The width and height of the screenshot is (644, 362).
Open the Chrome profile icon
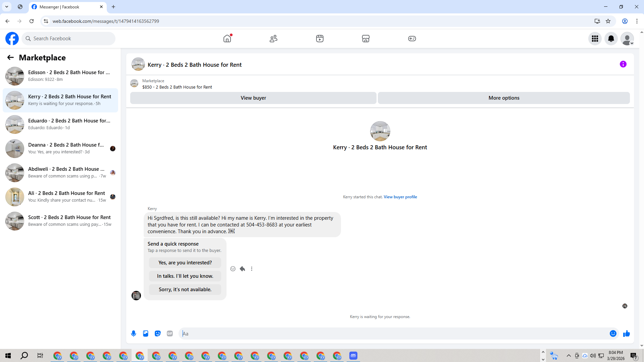(x=625, y=21)
